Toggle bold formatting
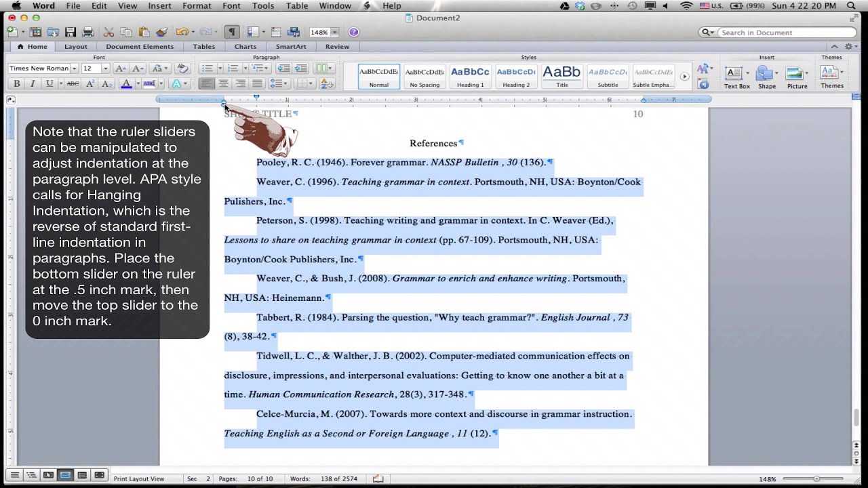868x488 pixels. pos(18,83)
